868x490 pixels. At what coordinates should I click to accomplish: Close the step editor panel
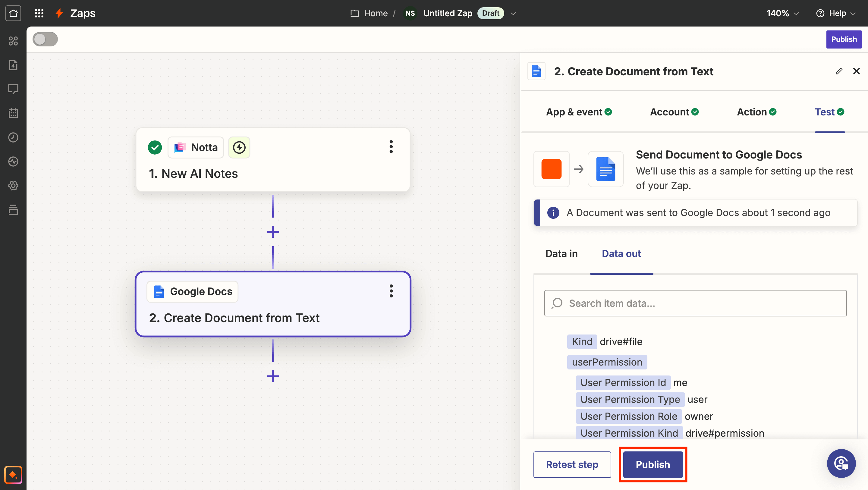pos(856,71)
